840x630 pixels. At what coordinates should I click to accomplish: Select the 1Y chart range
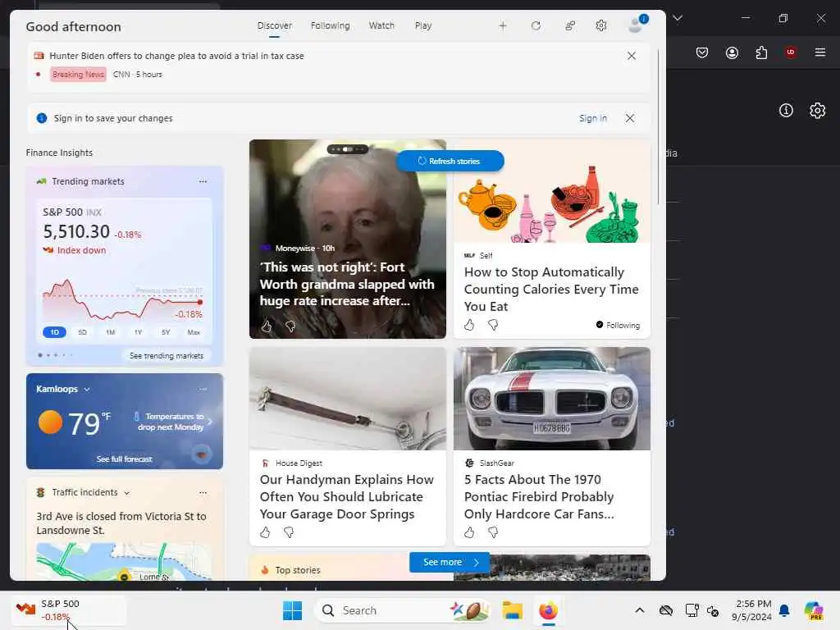[x=138, y=332]
